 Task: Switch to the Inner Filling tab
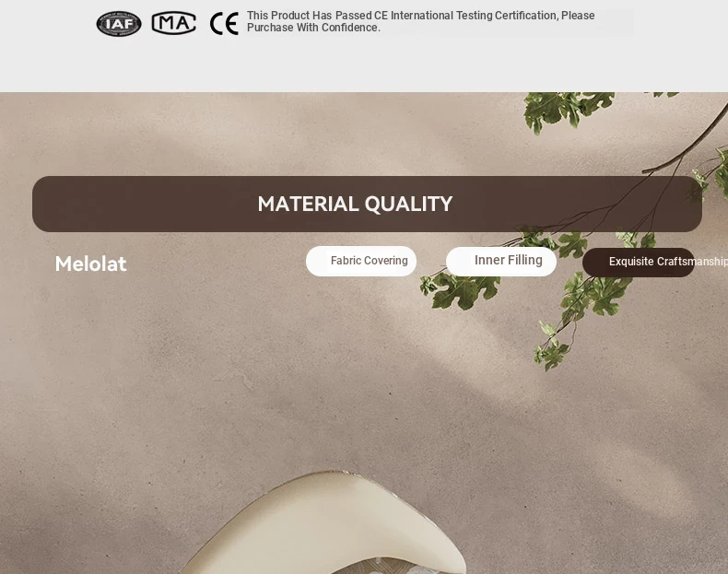[x=501, y=262]
